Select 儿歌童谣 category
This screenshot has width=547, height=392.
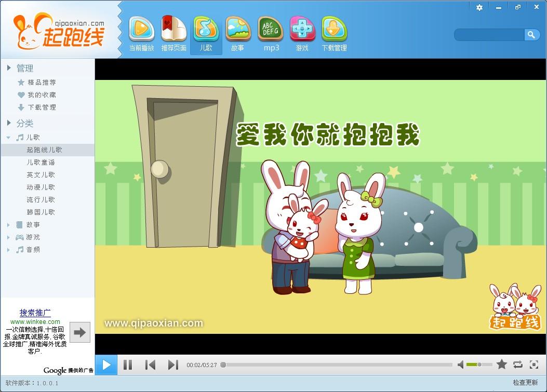pyautogui.click(x=41, y=162)
